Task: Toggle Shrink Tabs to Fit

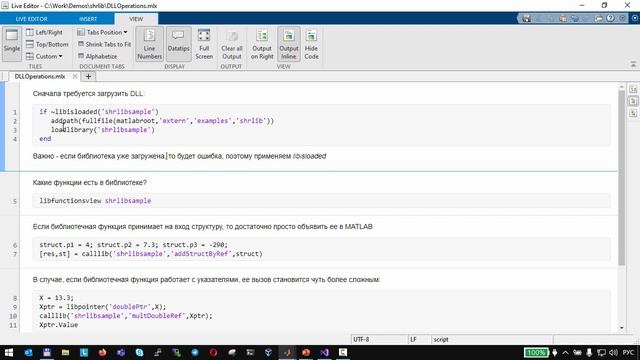Action: point(104,44)
